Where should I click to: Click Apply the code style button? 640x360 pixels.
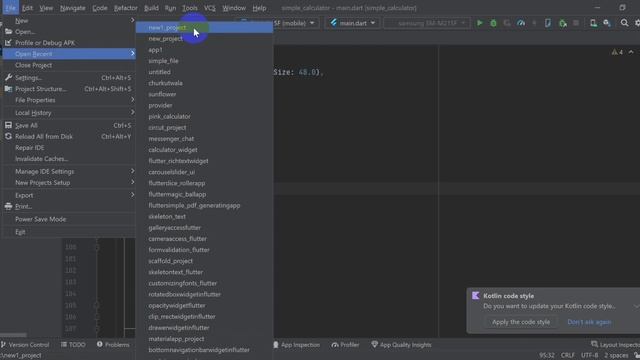click(520, 322)
